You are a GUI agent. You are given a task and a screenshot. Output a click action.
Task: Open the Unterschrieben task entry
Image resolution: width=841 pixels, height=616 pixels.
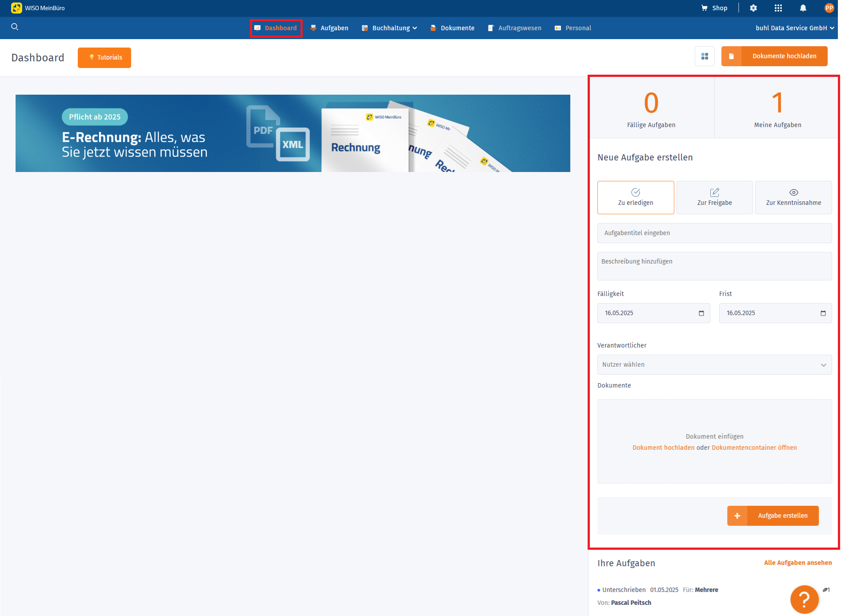pos(714,596)
